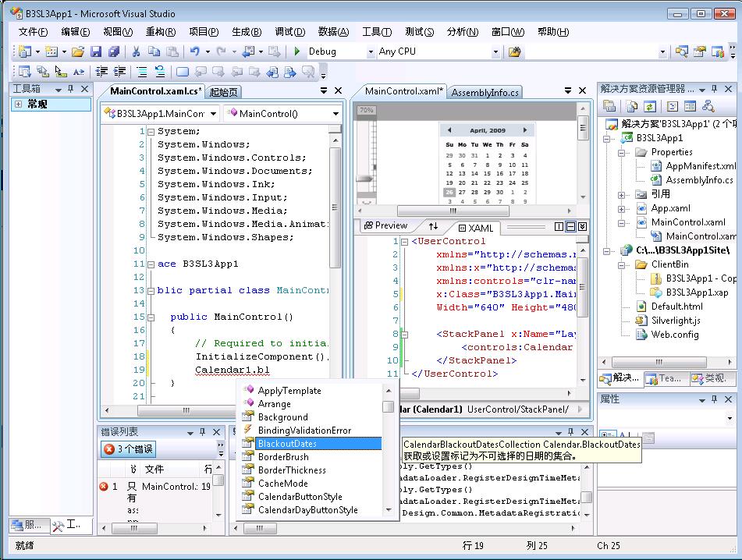Screen dimensions: 742x560
Task: Decrease line indent in the text editor toolbar
Action: pyautogui.click(x=101, y=72)
